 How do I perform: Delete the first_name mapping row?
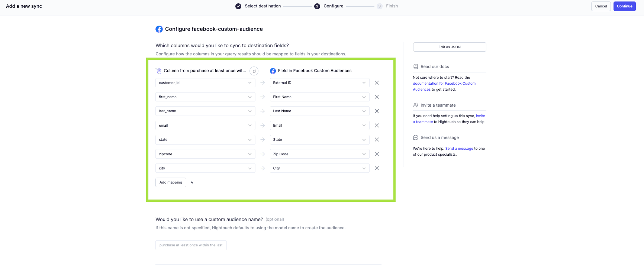(x=377, y=97)
